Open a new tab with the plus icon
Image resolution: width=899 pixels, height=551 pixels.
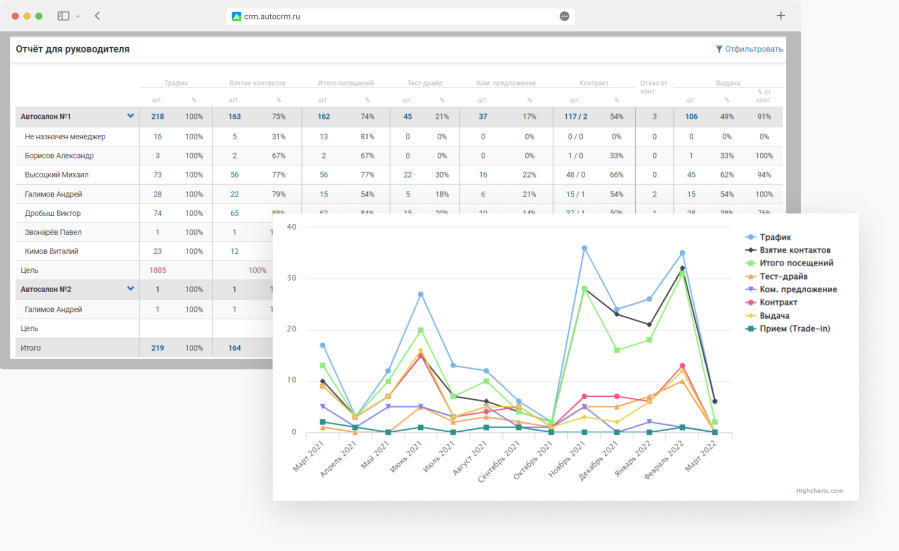[x=781, y=16]
